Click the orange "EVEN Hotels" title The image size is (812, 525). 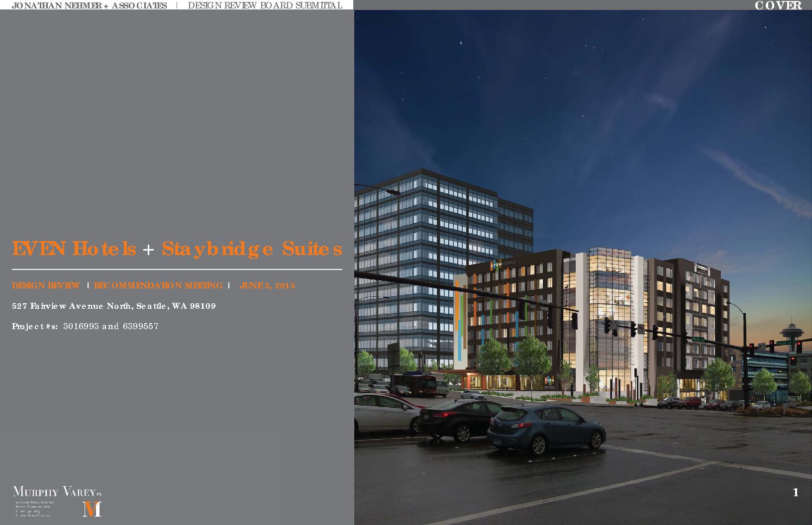point(74,249)
